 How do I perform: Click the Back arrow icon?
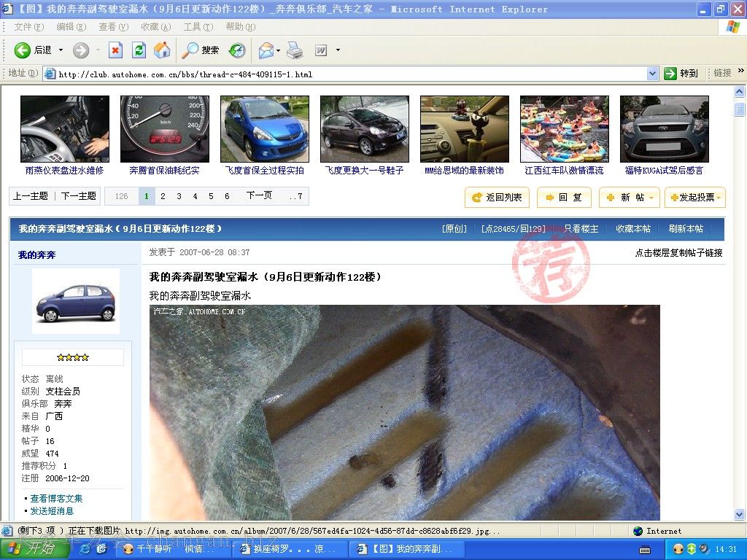22,50
